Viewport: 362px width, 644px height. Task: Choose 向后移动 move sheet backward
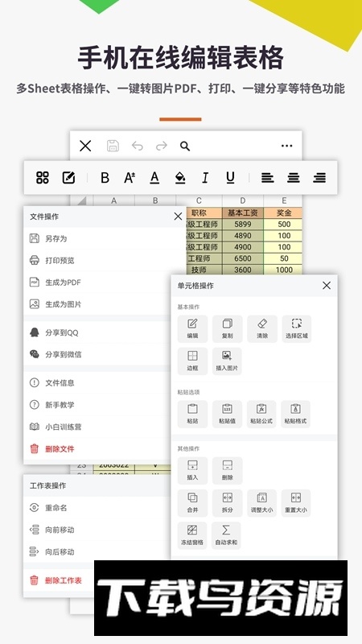(x=97, y=551)
